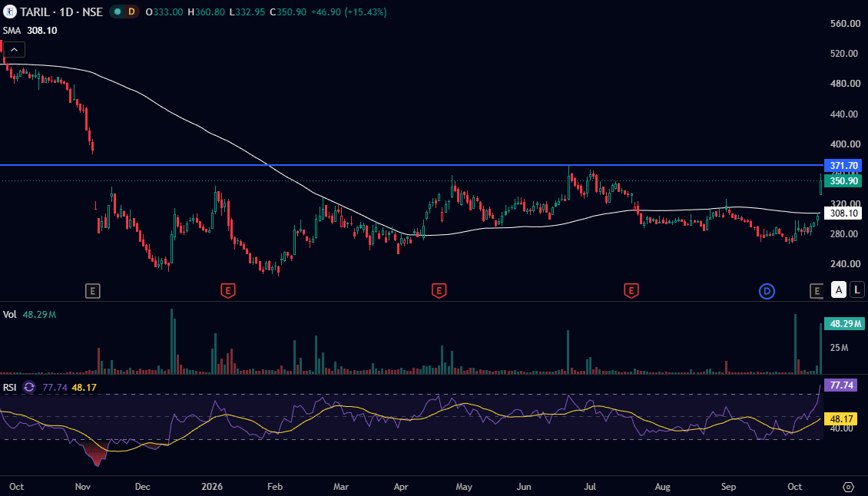Click the purple 77.74 RSI axis label
Viewport: 868px width, 496px height.
tap(841, 385)
